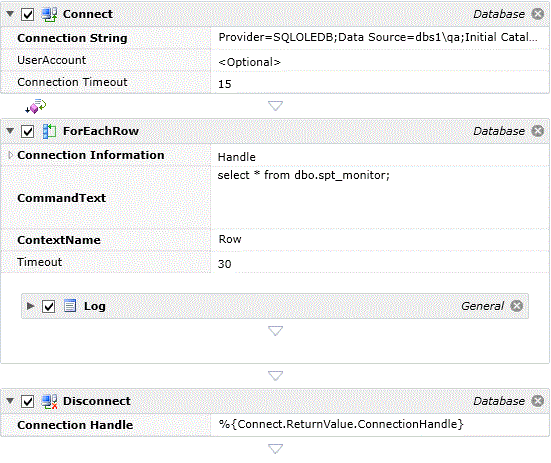Remove the ForEachRow activity with its X

pyautogui.click(x=538, y=131)
